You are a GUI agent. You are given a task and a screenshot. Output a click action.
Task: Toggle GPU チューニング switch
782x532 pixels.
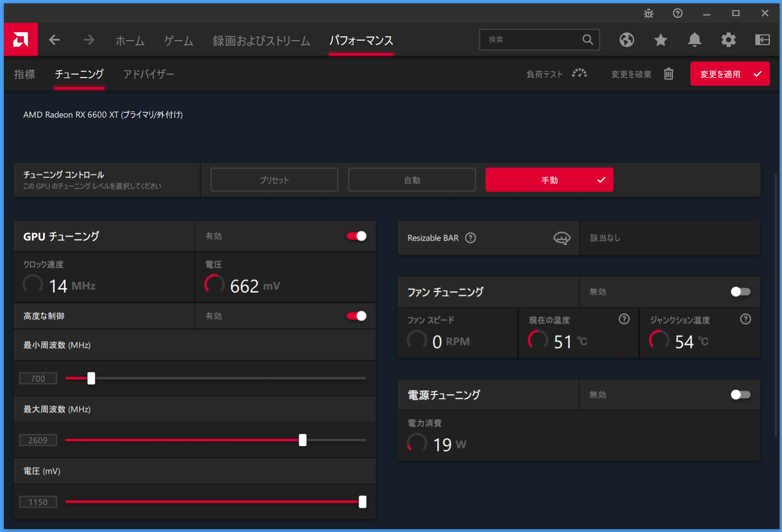(x=356, y=236)
